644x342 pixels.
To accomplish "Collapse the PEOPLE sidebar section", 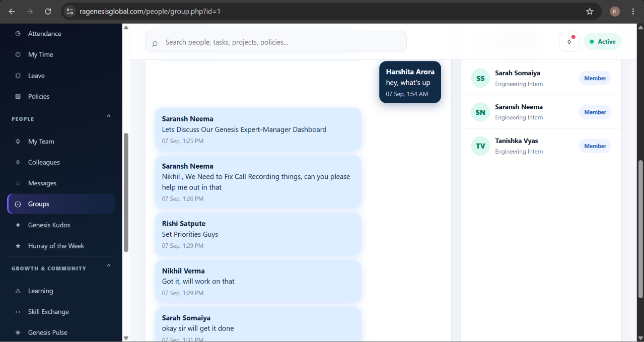I will point(108,117).
